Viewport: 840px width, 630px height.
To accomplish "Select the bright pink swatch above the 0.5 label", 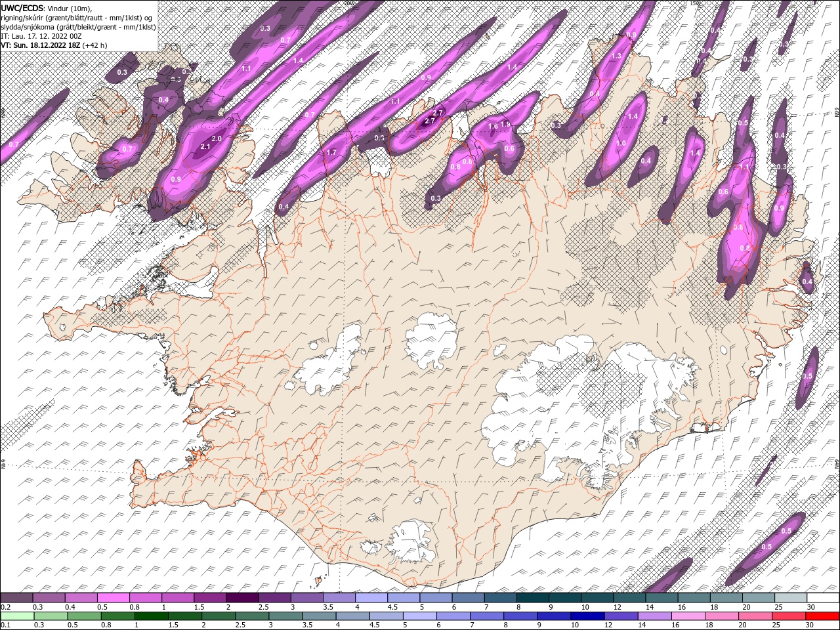I will point(113,598).
